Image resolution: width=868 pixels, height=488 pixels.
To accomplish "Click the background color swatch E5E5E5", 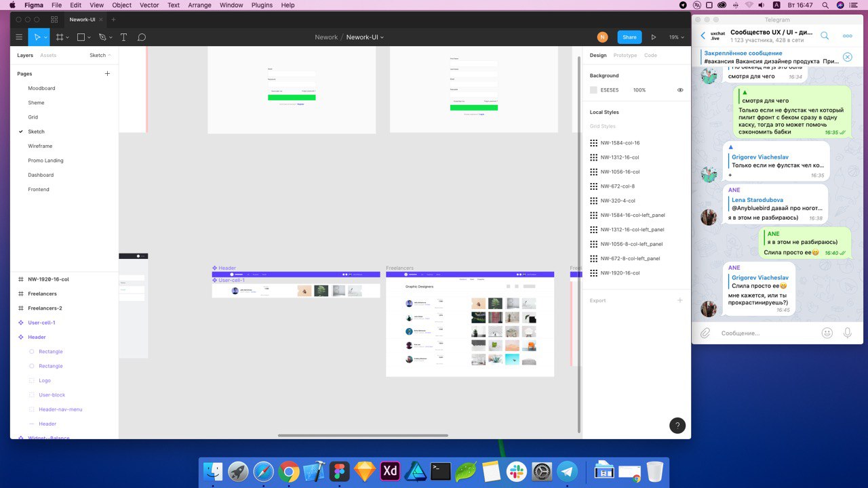I will pyautogui.click(x=593, y=90).
